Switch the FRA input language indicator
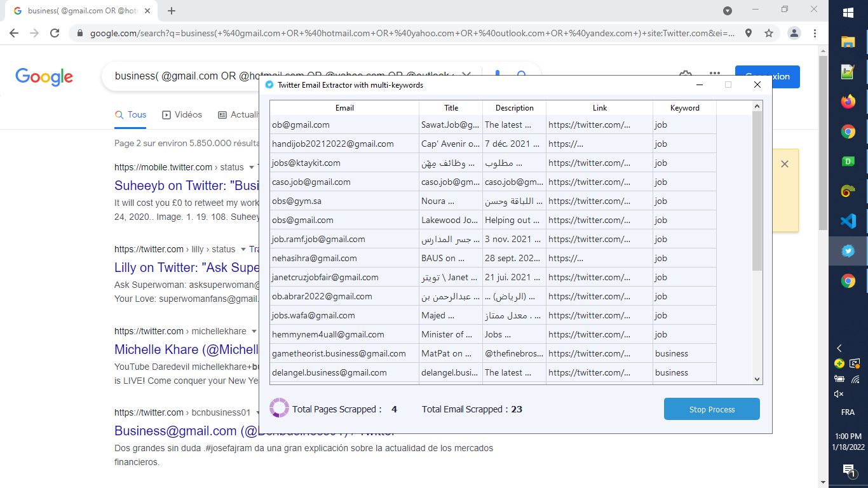868x488 pixels. [x=848, y=412]
